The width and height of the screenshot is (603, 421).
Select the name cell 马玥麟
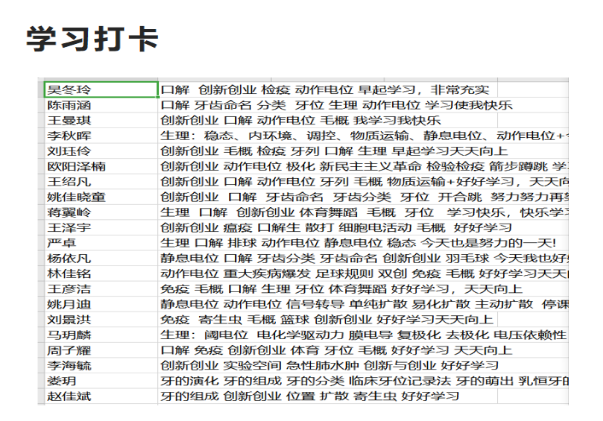click(100, 335)
